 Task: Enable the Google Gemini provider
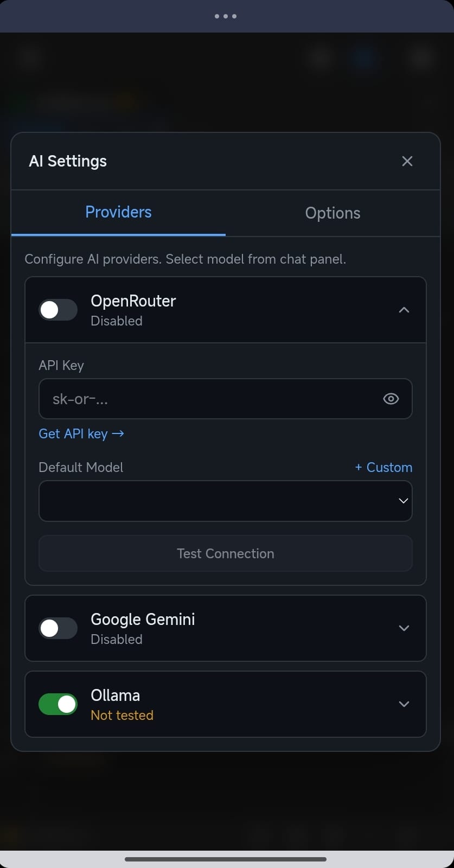point(57,628)
